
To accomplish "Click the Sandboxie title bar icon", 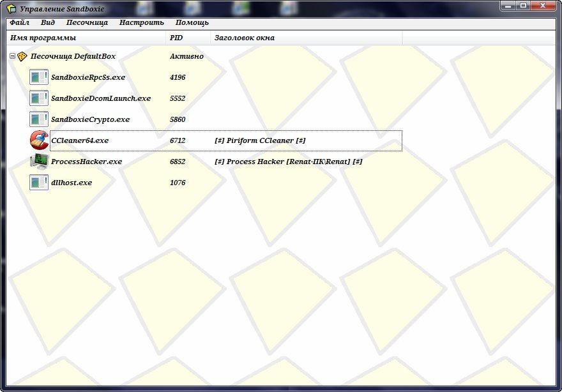I will coord(11,8).
